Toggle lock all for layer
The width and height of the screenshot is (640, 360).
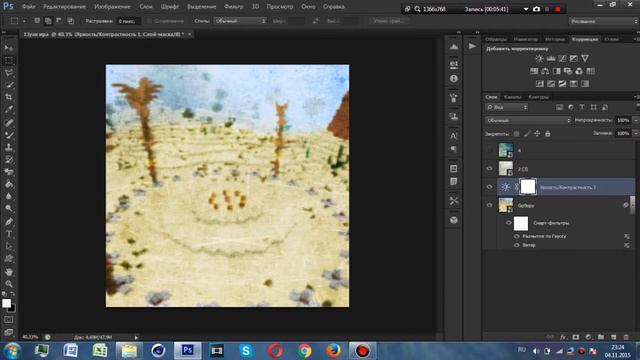[x=548, y=133]
